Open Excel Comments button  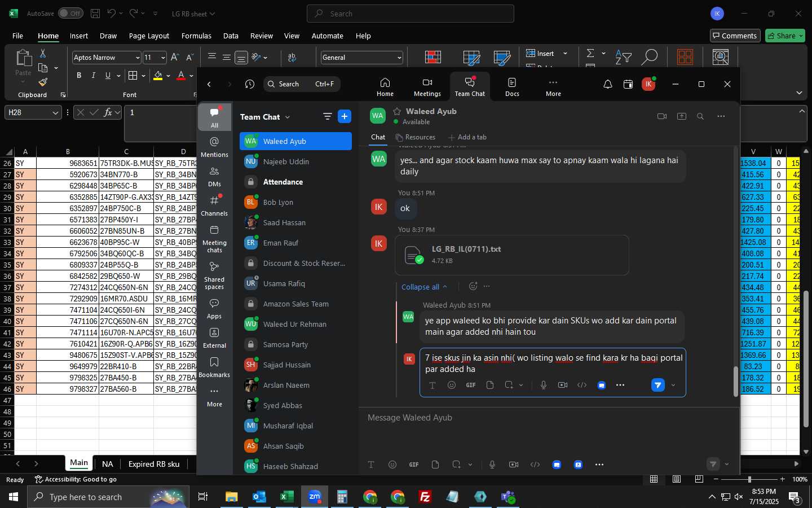click(735, 36)
